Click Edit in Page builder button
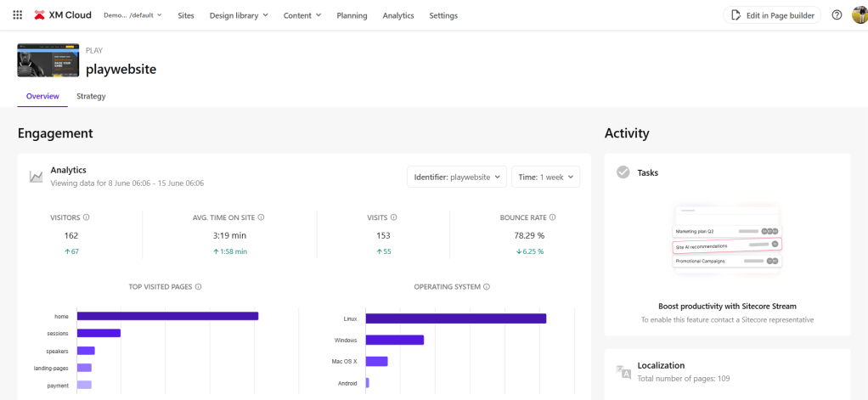This screenshot has width=868, height=400. 772,15
